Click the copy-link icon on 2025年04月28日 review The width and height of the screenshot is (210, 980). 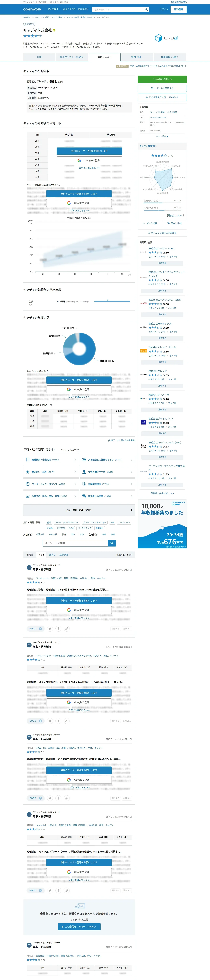click(x=67, y=721)
